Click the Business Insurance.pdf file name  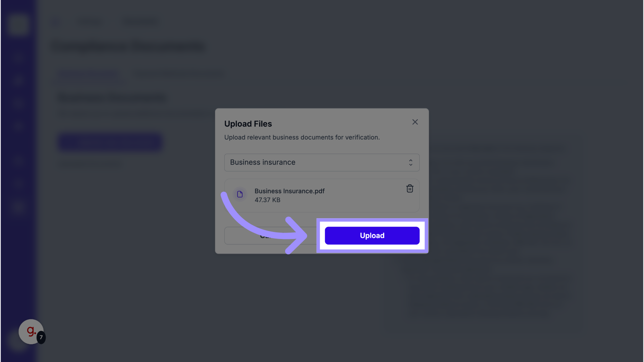[x=289, y=191]
